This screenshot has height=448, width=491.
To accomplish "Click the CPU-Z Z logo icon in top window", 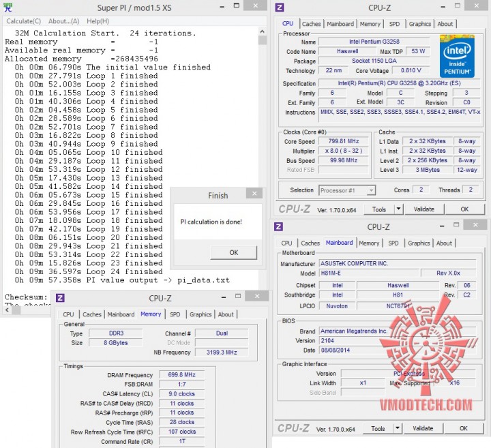I will tap(280, 8).
